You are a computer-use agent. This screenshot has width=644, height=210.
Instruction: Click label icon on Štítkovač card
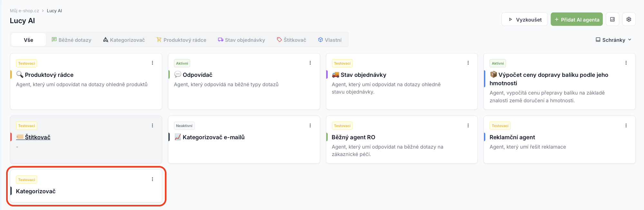coord(20,137)
